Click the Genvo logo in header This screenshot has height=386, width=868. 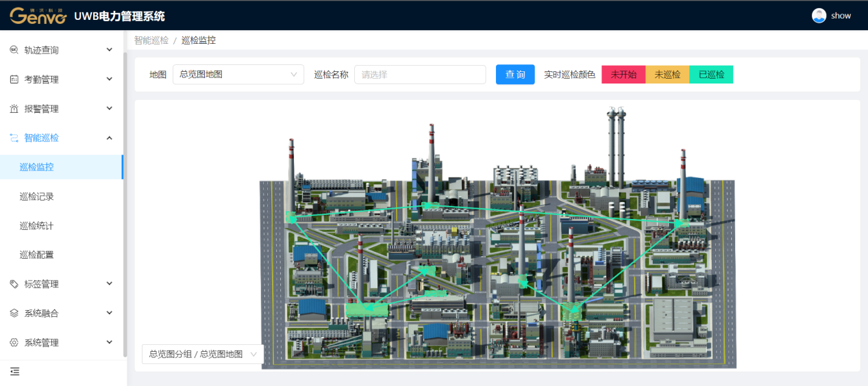(38, 16)
